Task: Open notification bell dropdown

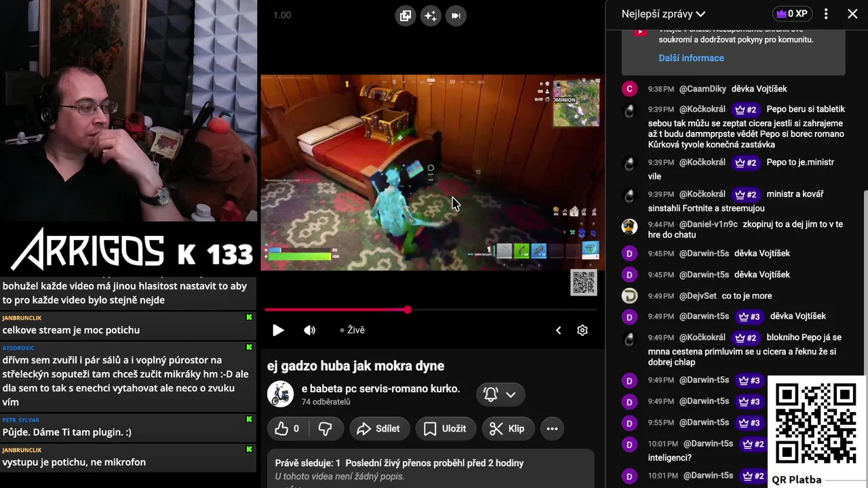Action: tap(500, 394)
